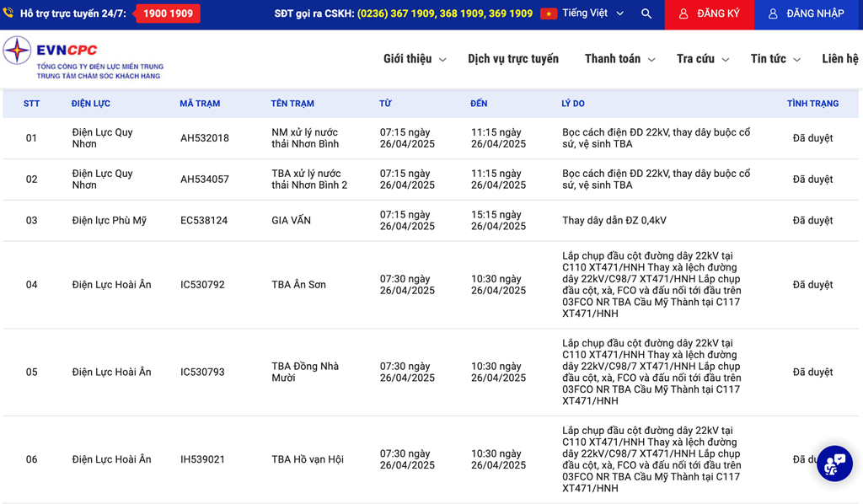Open the Giới thiệu menu
The image size is (863, 504).
click(408, 59)
